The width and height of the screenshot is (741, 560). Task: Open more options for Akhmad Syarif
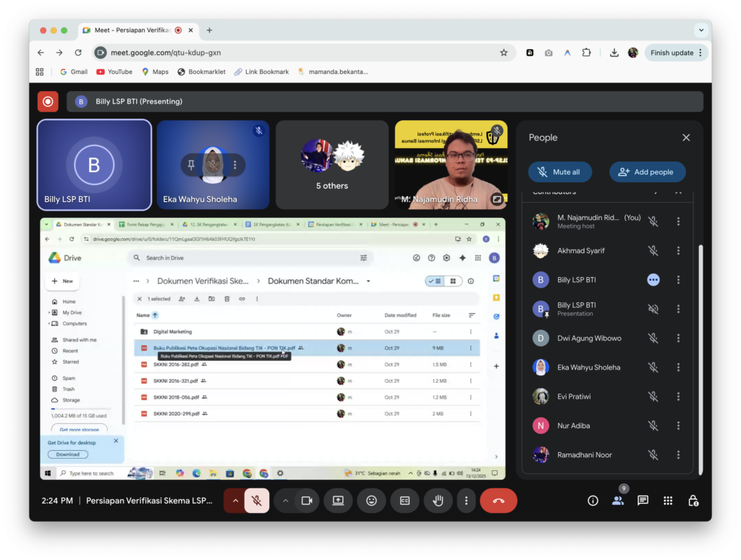678,251
